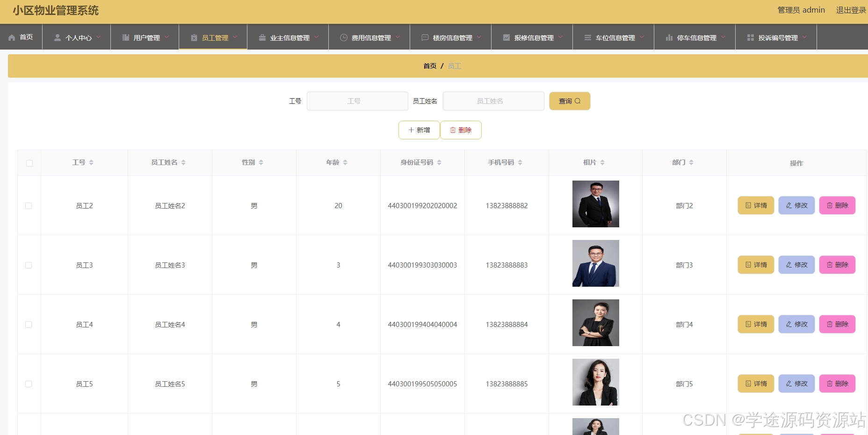Image resolution: width=868 pixels, height=435 pixels.
Task: Open the 停车信息管理 menu
Action: pyautogui.click(x=695, y=37)
